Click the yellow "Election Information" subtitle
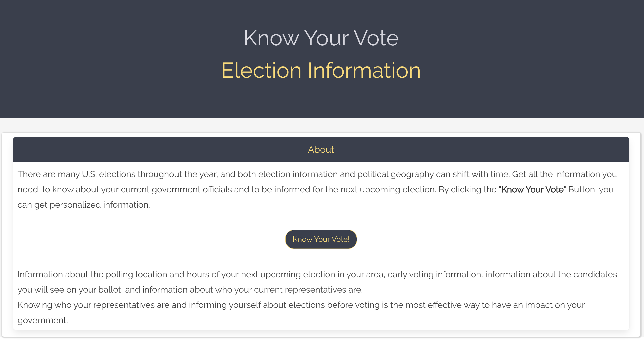Screen dimensions: 644x351 pyautogui.click(x=321, y=71)
